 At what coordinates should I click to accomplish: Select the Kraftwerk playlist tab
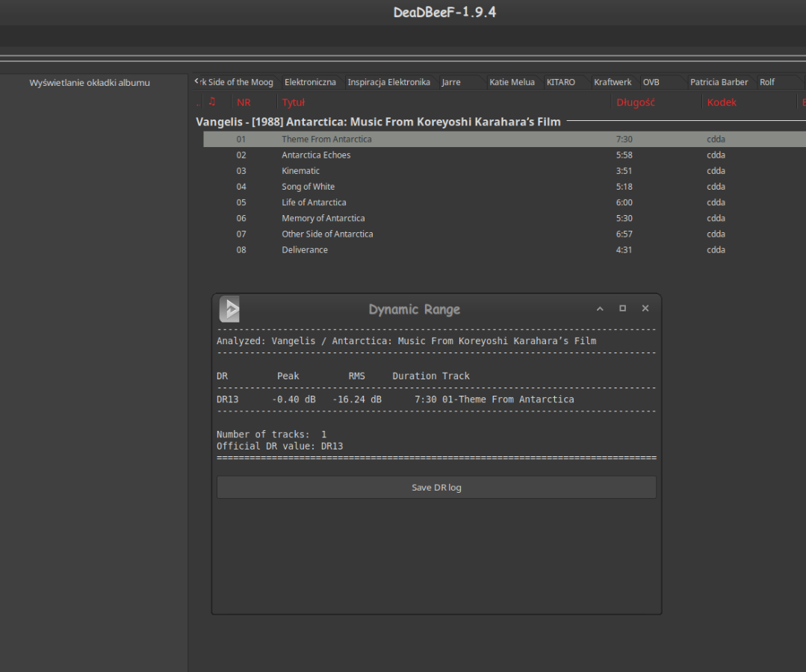tap(613, 82)
